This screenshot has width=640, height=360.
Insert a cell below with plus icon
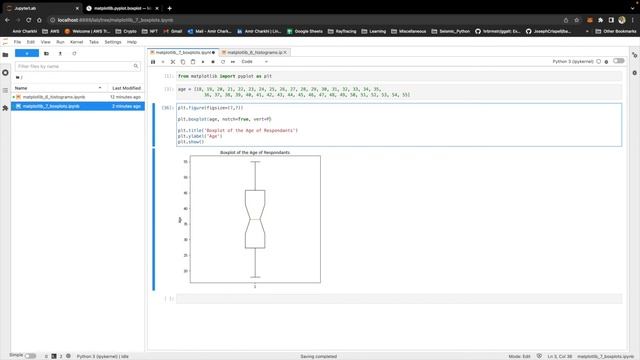163,62
